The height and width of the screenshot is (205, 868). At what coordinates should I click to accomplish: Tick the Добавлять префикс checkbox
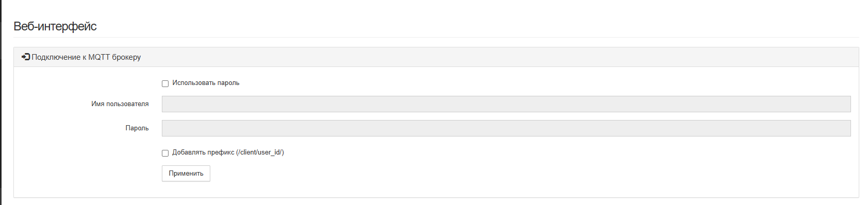[x=165, y=153]
